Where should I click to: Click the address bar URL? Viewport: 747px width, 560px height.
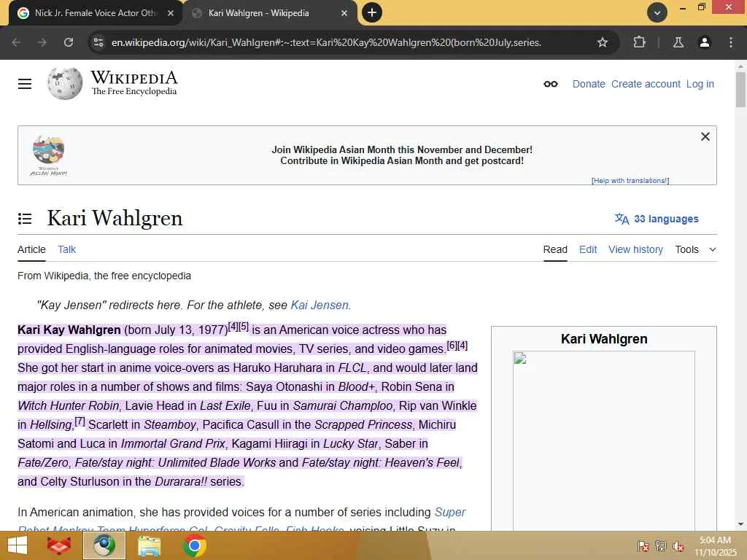(x=326, y=42)
